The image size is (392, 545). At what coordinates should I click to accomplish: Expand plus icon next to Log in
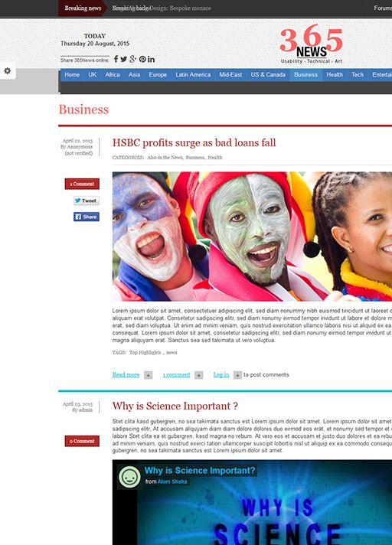click(x=237, y=375)
